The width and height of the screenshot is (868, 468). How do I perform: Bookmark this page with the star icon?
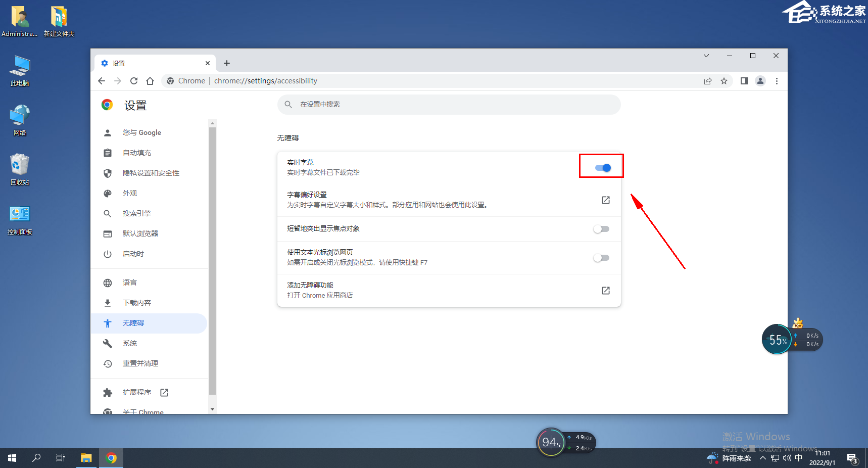click(724, 81)
